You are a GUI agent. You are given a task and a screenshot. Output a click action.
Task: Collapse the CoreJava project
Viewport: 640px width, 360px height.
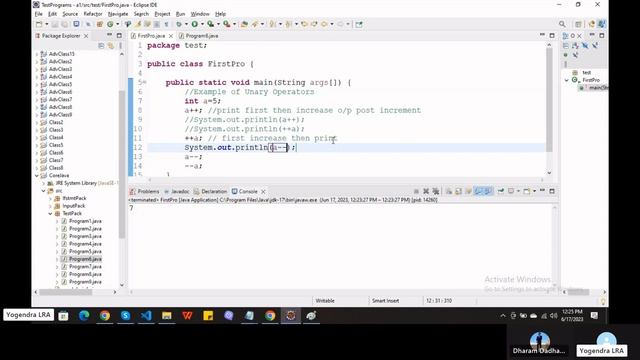37,176
